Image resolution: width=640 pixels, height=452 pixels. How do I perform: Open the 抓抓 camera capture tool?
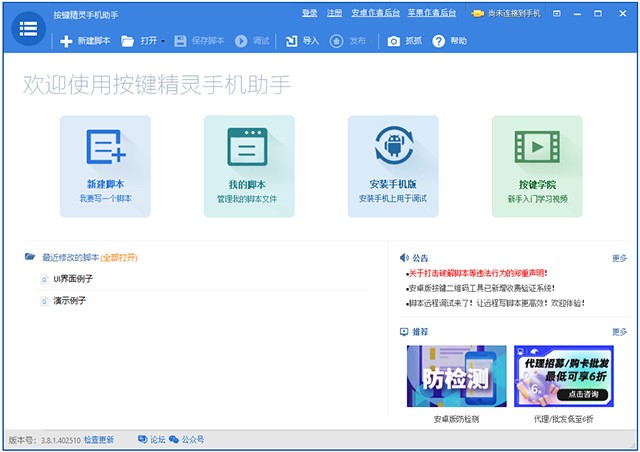point(393,41)
